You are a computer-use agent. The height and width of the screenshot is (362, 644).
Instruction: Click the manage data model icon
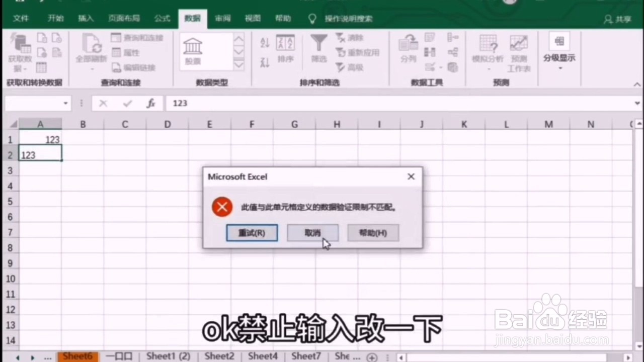click(453, 67)
